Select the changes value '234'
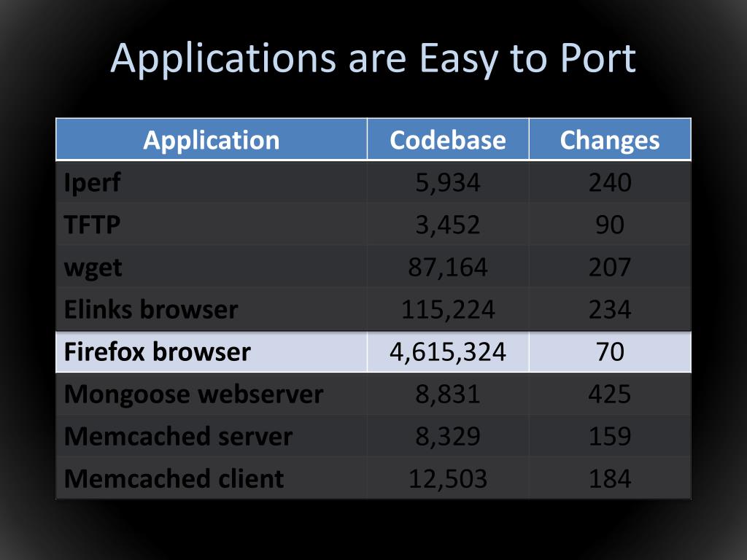This screenshot has width=747, height=560. [610, 309]
